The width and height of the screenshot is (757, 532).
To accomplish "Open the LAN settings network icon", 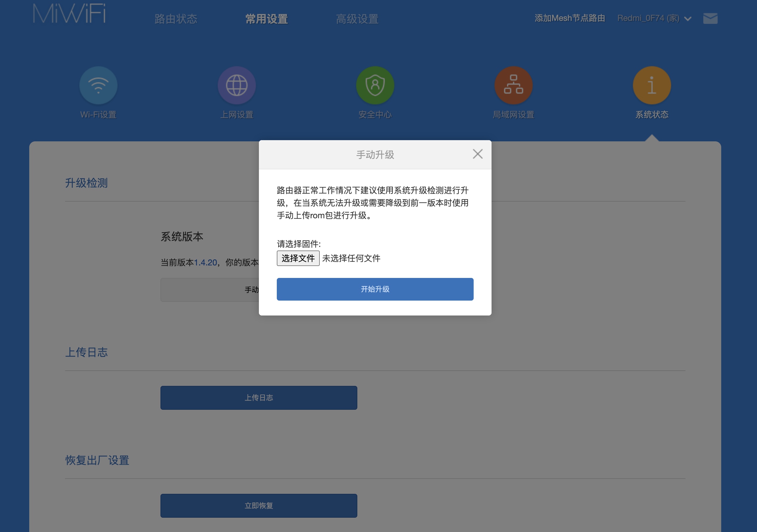I will pos(513,85).
